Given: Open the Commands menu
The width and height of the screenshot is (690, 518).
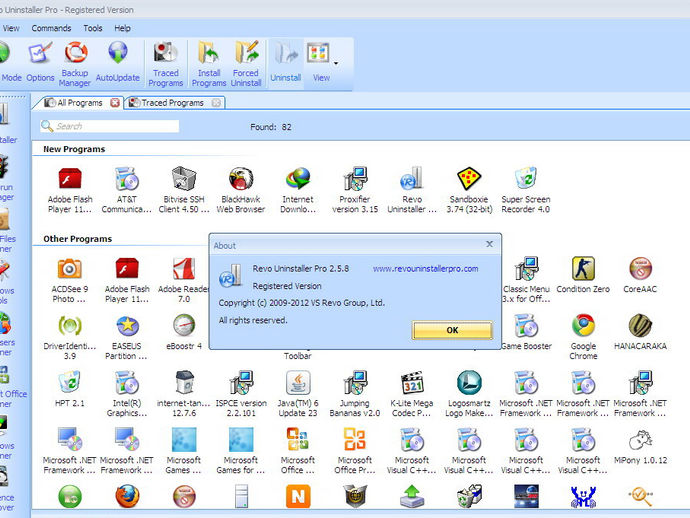Looking at the screenshot, I should pos(51,28).
